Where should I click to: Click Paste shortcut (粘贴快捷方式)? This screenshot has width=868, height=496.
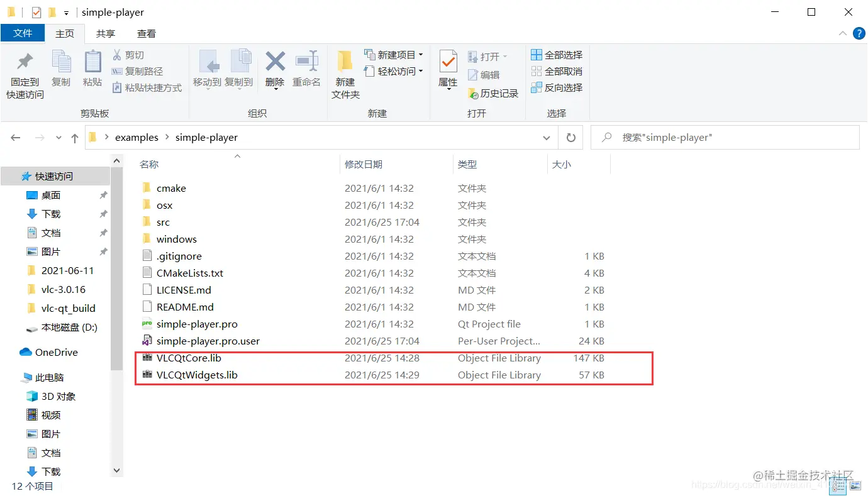click(147, 88)
